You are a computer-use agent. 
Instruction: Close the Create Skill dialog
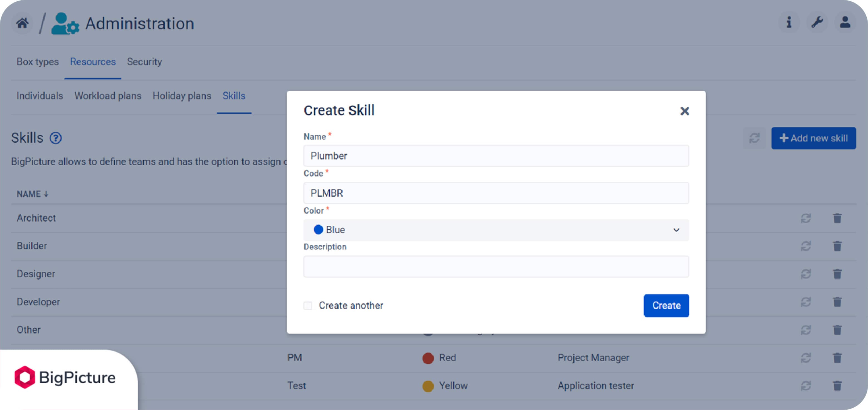(x=684, y=111)
